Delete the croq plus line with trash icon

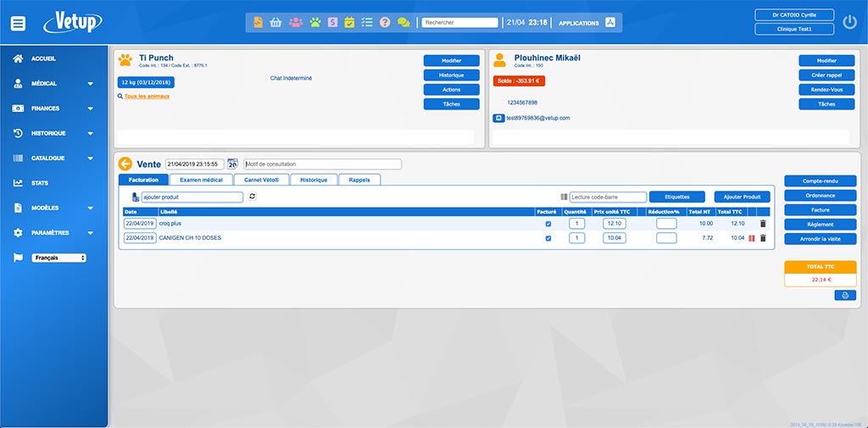762,224
